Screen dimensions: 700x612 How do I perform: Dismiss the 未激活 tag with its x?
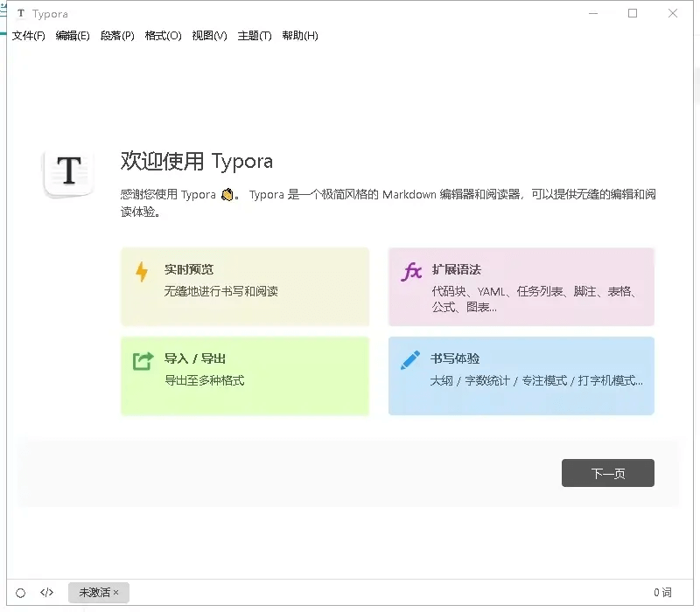tap(116, 593)
